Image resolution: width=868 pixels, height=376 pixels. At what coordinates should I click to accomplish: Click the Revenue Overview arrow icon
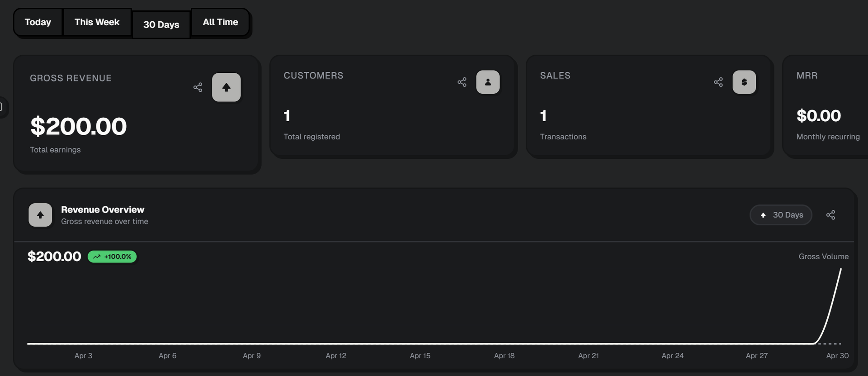(x=40, y=215)
